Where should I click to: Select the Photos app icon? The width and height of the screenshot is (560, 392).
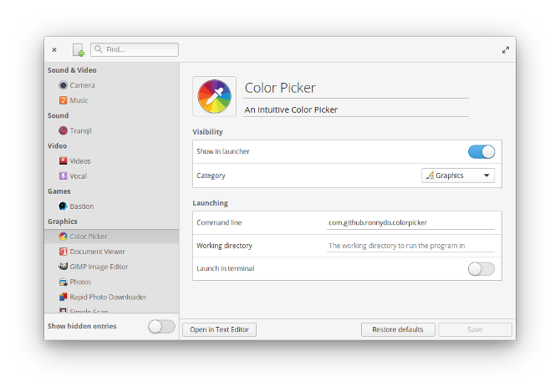[x=63, y=282]
